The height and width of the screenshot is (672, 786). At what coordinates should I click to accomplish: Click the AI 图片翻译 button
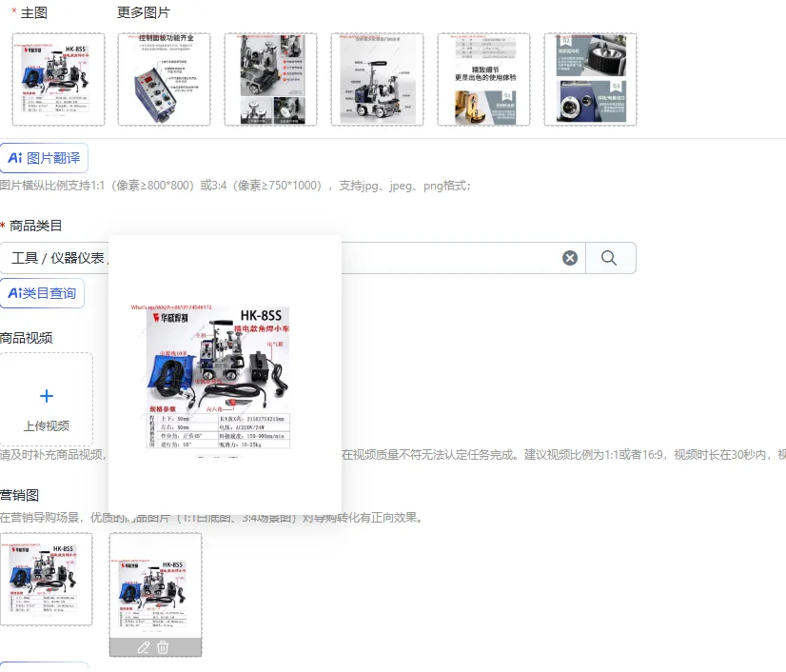click(x=44, y=158)
